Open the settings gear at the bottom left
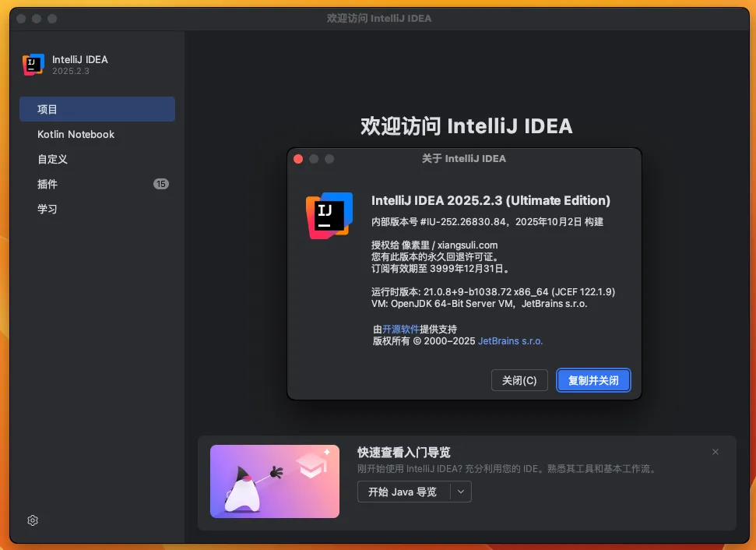Image resolution: width=756 pixels, height=550 pixels. point(33,520)
